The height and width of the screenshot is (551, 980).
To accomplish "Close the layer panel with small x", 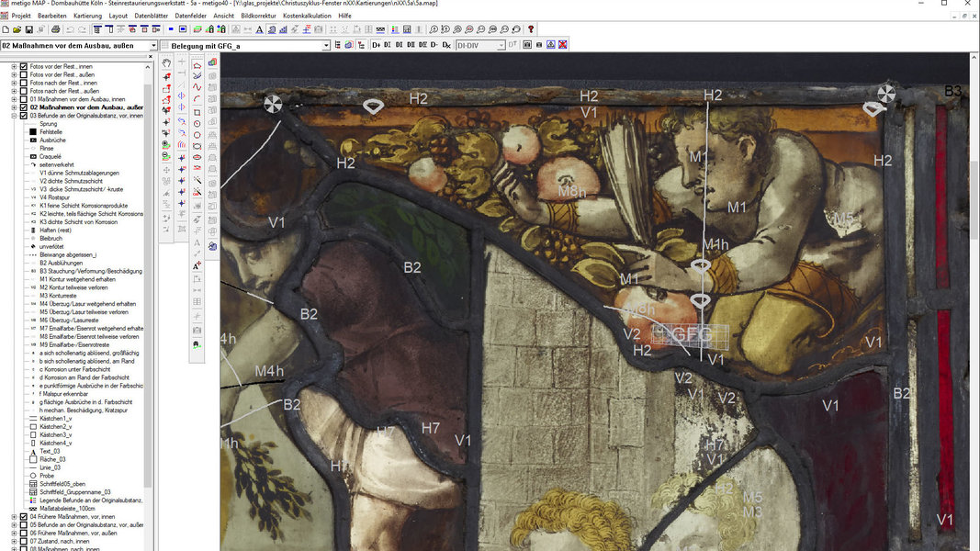I will [x=149, y=56].
